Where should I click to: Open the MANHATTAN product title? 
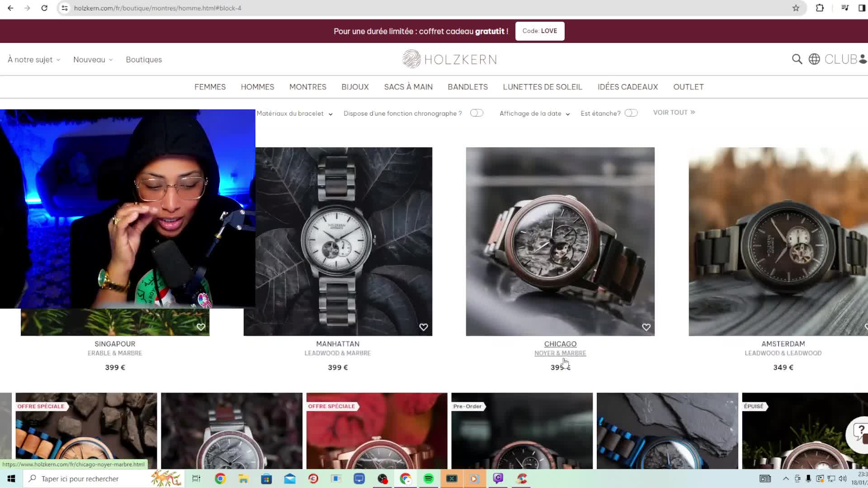tap(338, 344)
